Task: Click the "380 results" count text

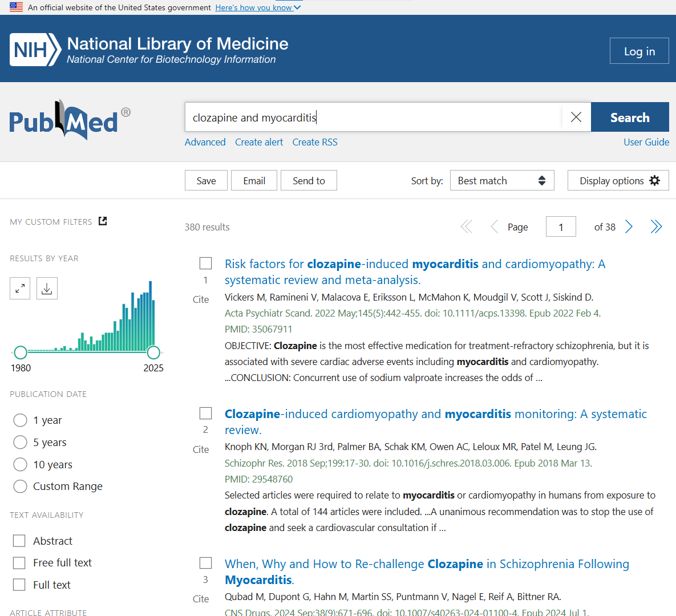Action: [207, 227]
